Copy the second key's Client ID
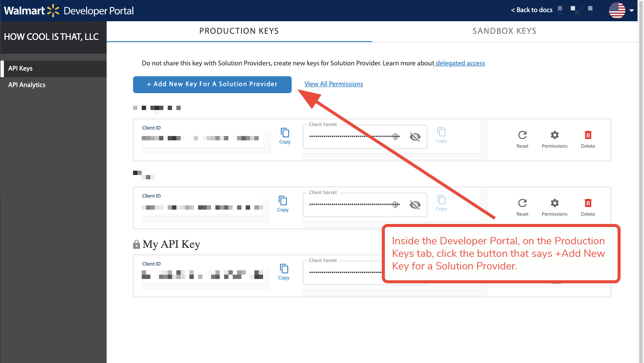The width and height of the screenshot is (644, 363). tap(283, 204)
